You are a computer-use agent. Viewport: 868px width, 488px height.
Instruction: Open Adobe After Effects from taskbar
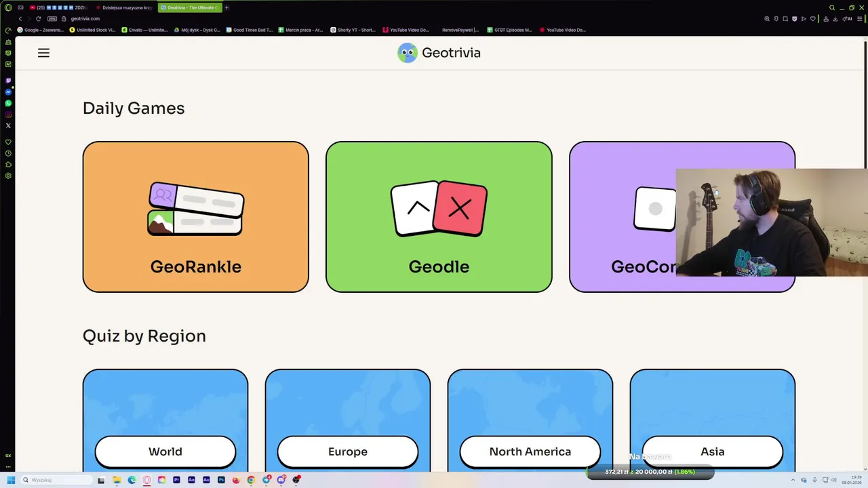pyautogui.click(x=191, y=480)
